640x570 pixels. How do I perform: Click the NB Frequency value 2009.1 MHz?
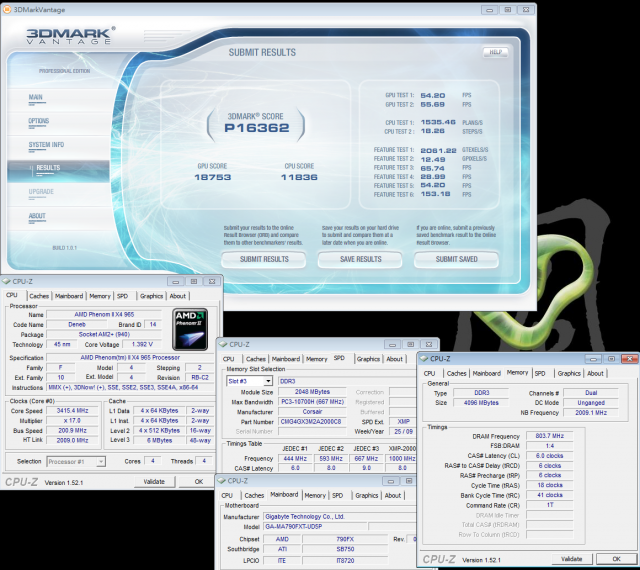(x=591, y=412)
